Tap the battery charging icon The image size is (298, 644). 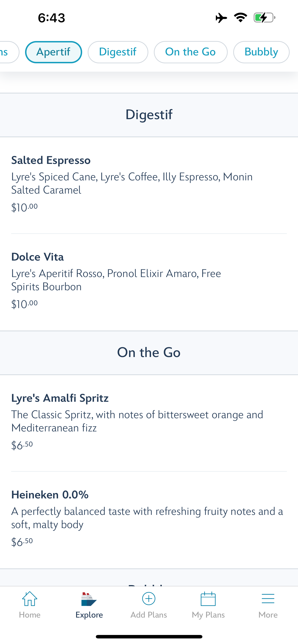pos(264,18)
